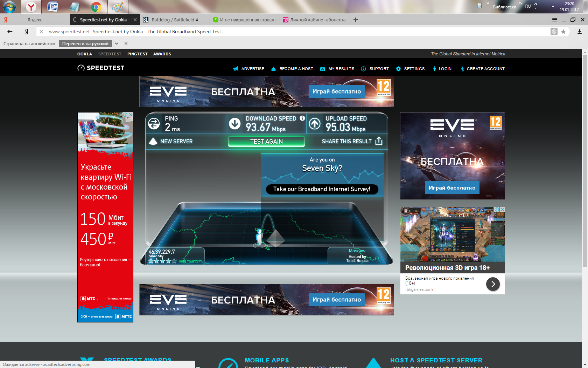This screenshot has width=588, height=368.
Task: Click CREATE ACCOUNT link
Action: click(x=483, y=69)
